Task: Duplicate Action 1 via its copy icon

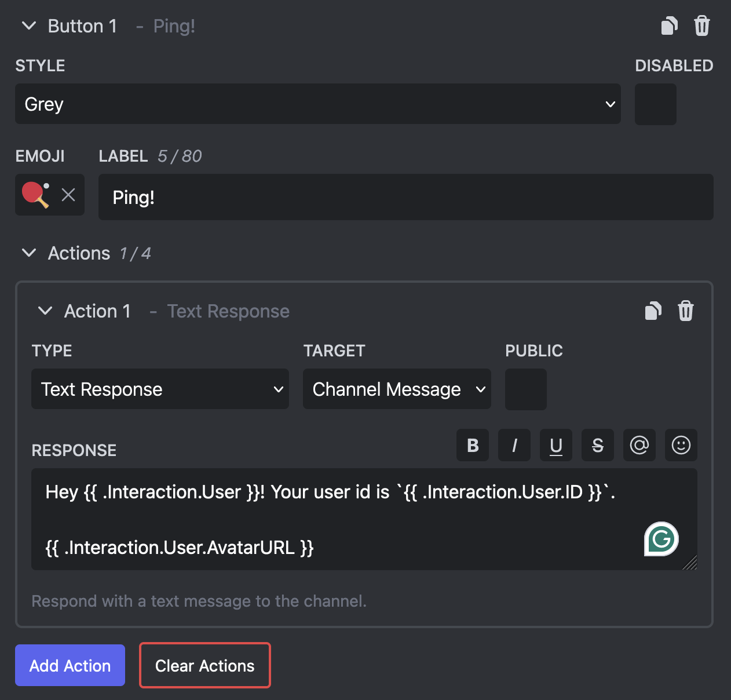Action: click(653, 311)
